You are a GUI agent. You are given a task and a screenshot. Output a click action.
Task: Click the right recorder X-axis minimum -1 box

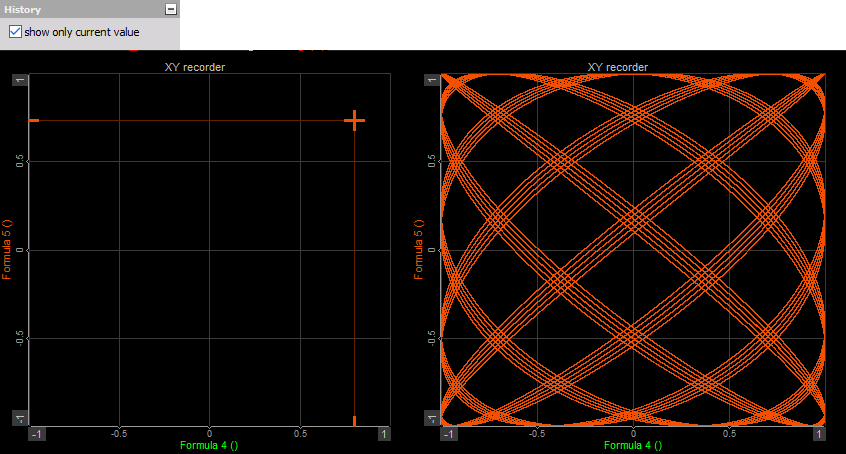449,434
